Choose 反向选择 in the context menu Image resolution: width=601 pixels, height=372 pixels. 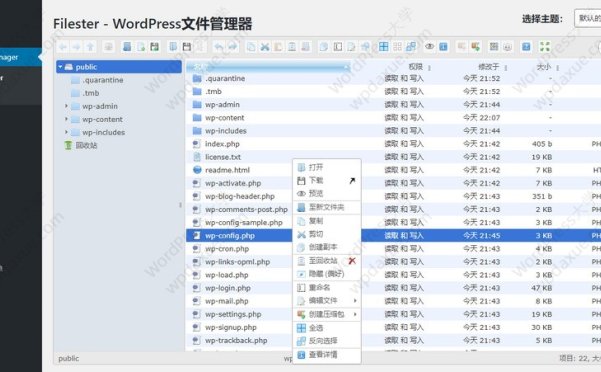327,341
